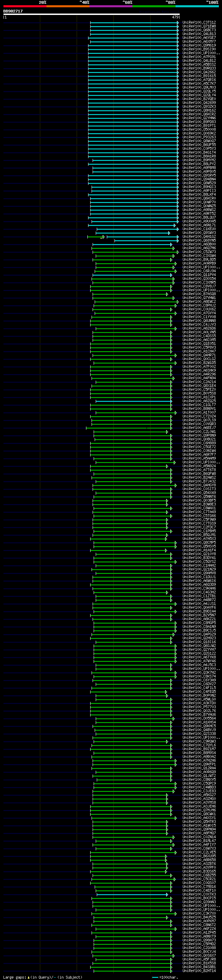
Task: Click the green ~80% identity legend segment
Action: coord(154,6)
